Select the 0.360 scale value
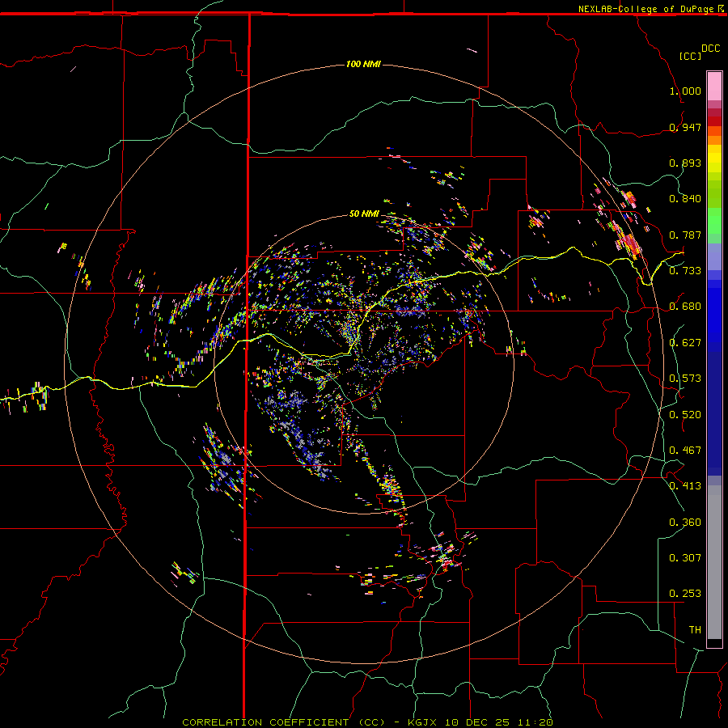 coord(685,523)
